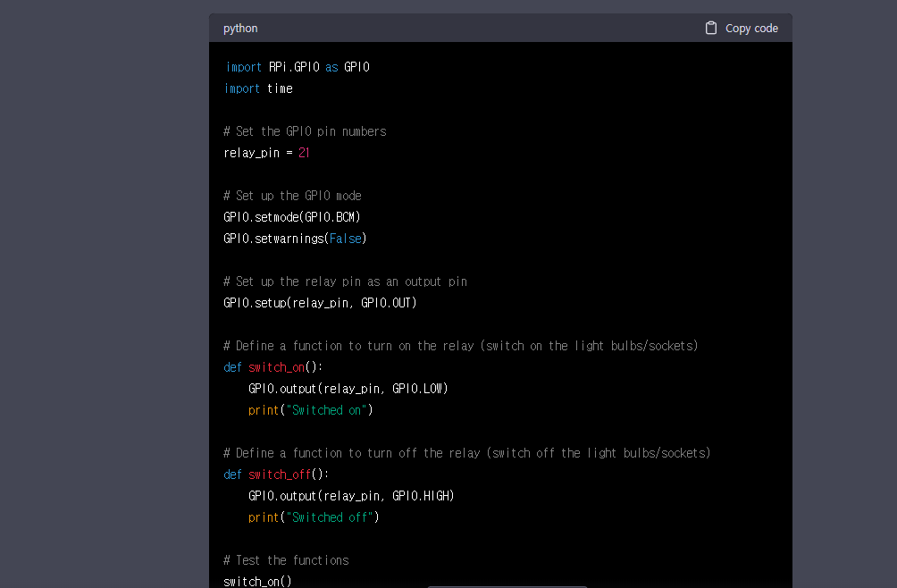Click the "GPIO.setup(relay_pin, GPIO.OUT)" line
Screen dimensions: 897x588
pos(321,303)
